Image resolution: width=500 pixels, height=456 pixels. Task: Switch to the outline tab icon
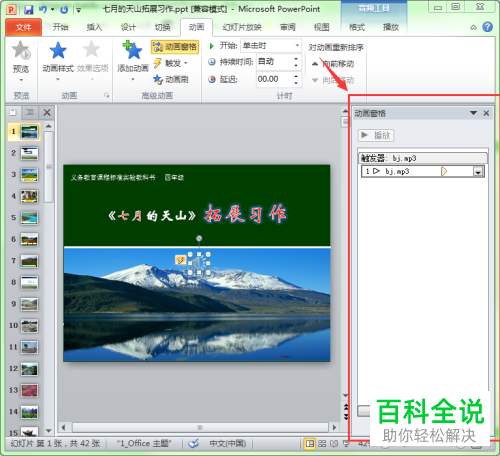pyautogui.click(x=30, y=113)
